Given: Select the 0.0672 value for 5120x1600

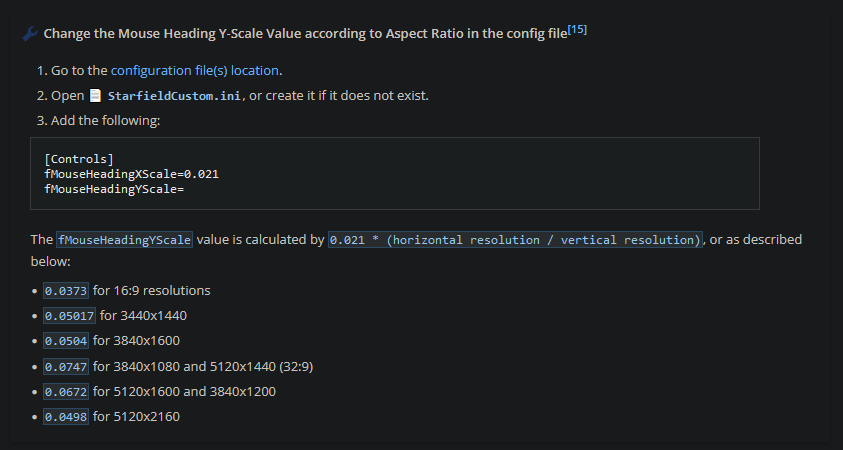Looking at the screenshot, I should pyautogui.click(x=66, y=392).
